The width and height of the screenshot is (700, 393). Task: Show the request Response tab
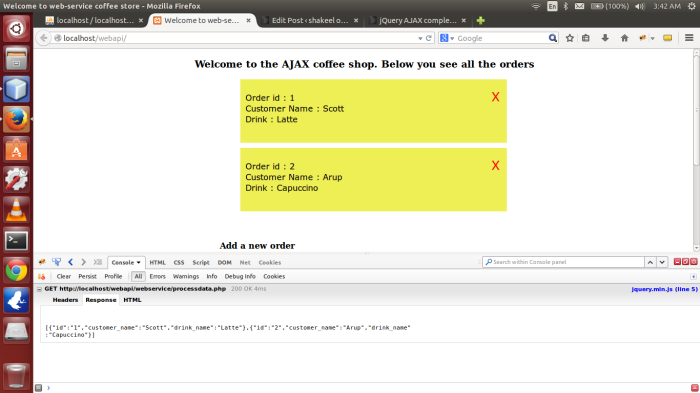pyautogui.click(x=101, y=300)
